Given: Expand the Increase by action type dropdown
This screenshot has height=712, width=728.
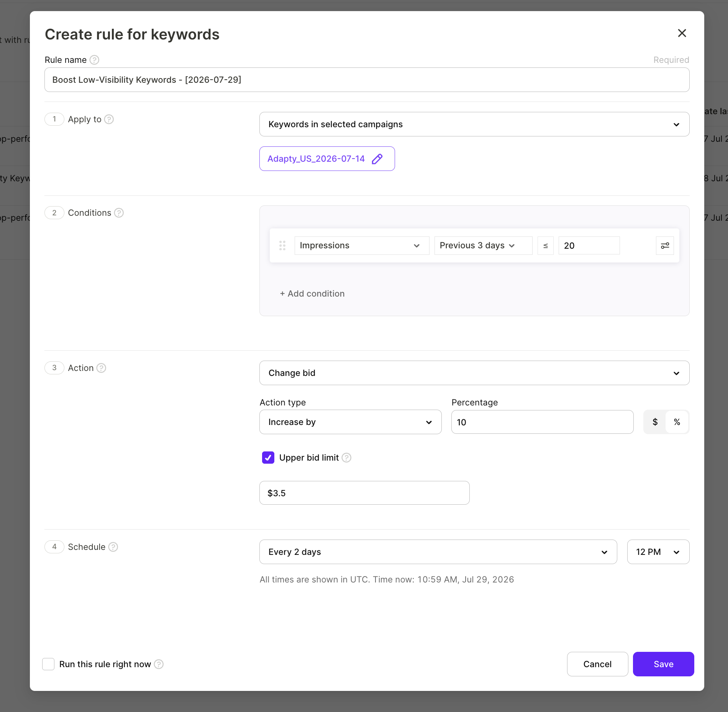Looking at the screenshot, I should point(350,422).
